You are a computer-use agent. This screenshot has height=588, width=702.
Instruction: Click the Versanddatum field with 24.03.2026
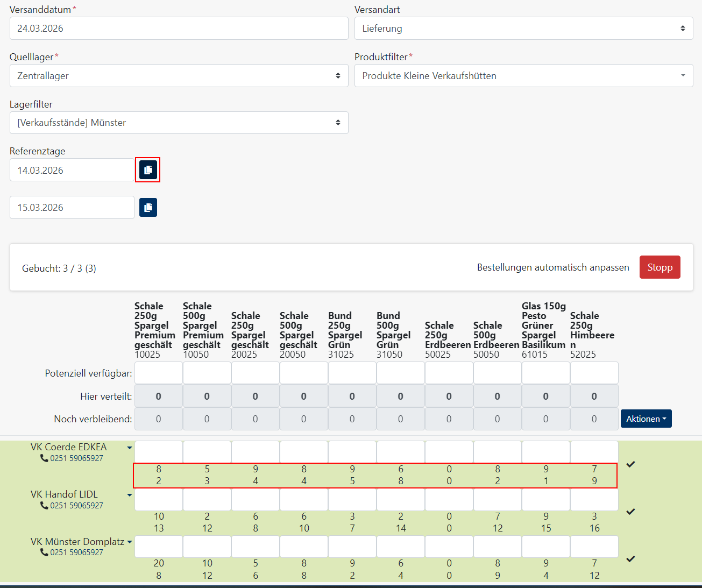tap(179, 29)
